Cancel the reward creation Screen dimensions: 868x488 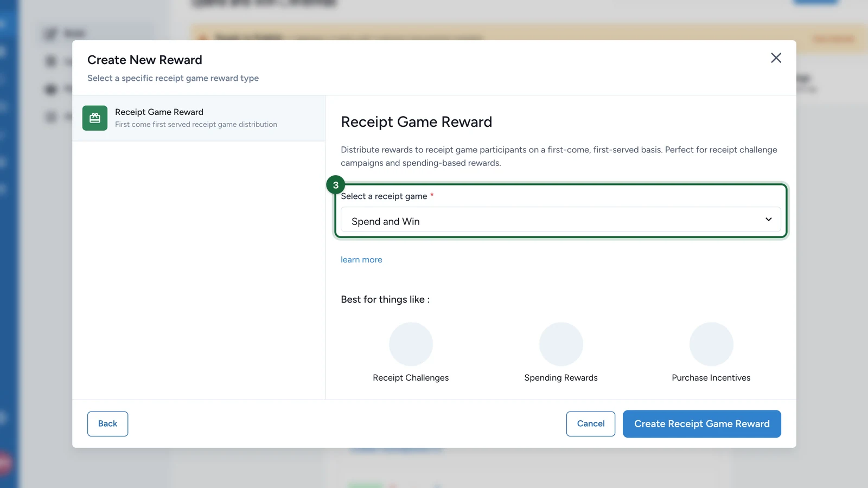[x=591, y=424]
